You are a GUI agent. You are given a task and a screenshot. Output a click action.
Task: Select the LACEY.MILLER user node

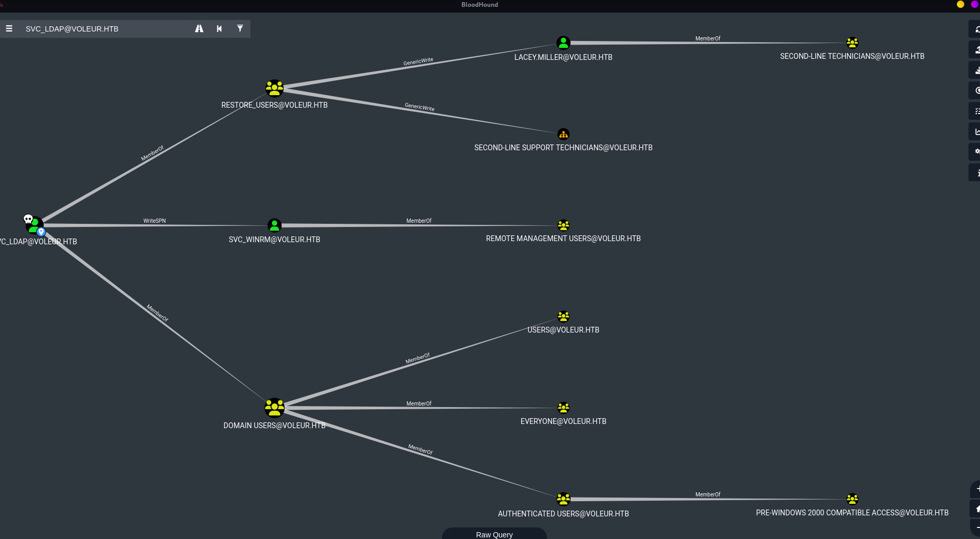tap(563, 43)
